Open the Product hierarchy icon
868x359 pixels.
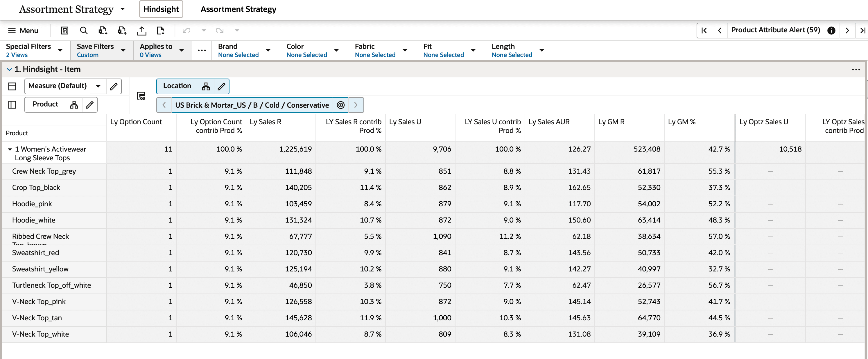click(74, 105)
